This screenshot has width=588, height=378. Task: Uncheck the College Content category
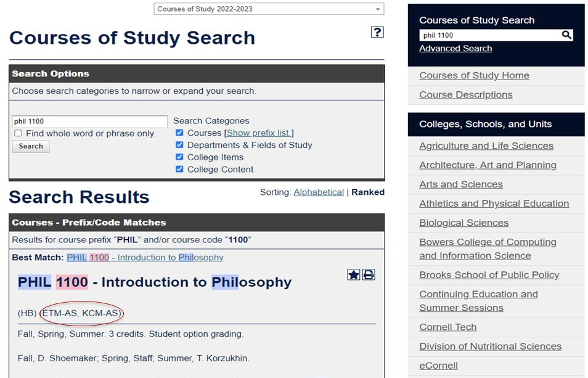(x=179, y=170)
